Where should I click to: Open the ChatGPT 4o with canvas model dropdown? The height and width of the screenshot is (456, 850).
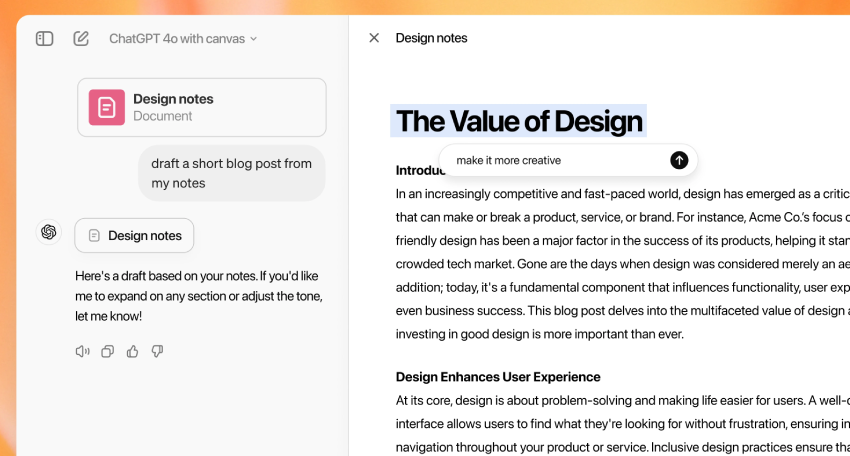click(183, 39)
